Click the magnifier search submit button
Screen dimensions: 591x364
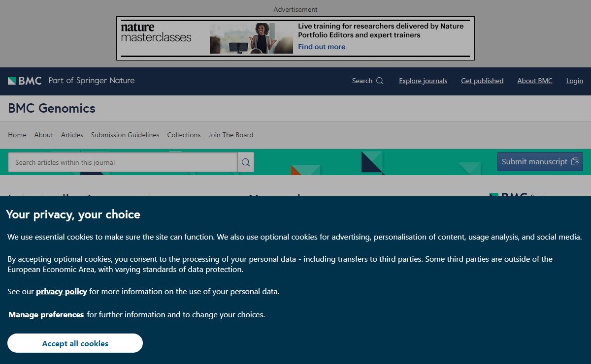coord(246,162)
